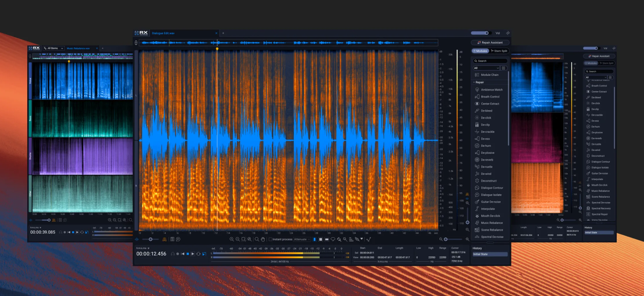Play selection in the center window transport
This screenshot has width=644, height=296.
193,254
